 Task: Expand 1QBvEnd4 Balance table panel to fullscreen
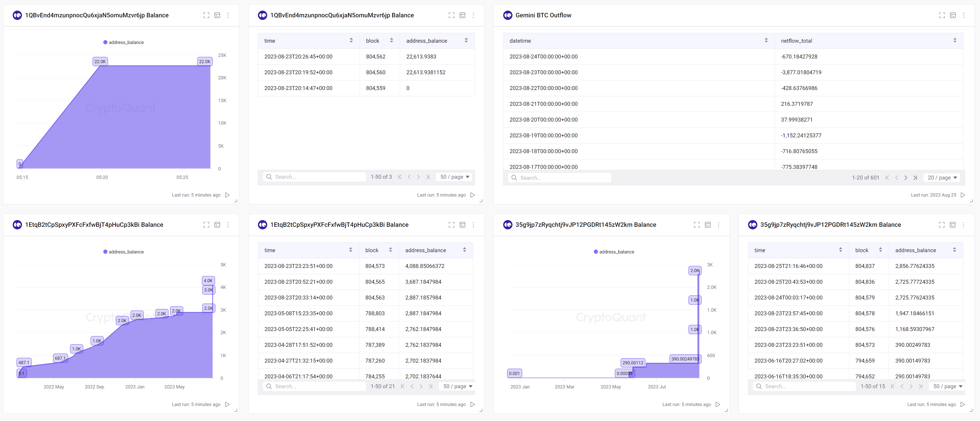452,15
